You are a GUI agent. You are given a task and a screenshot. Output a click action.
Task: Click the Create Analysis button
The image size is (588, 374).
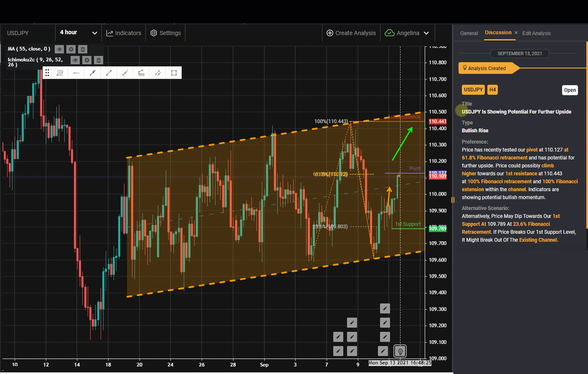click(x=351, y=33)
